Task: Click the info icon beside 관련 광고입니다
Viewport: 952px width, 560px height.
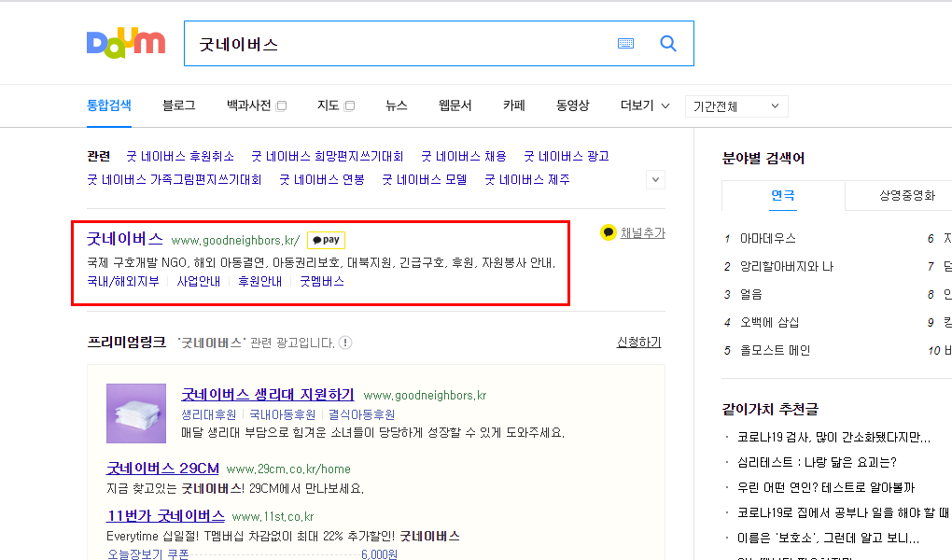Action: click(345, 343)
